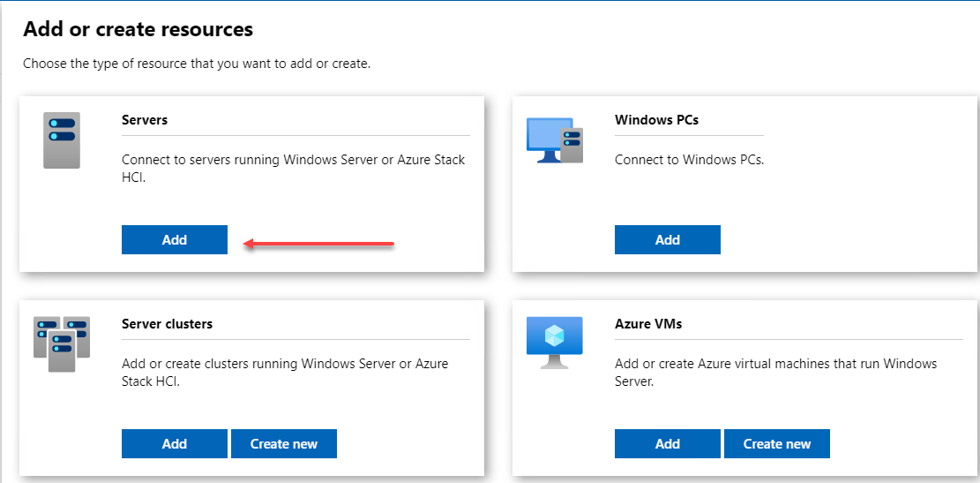This screenshot has height=483, width=980.
Task: Click the Server clusters icon
Action: 62,344
